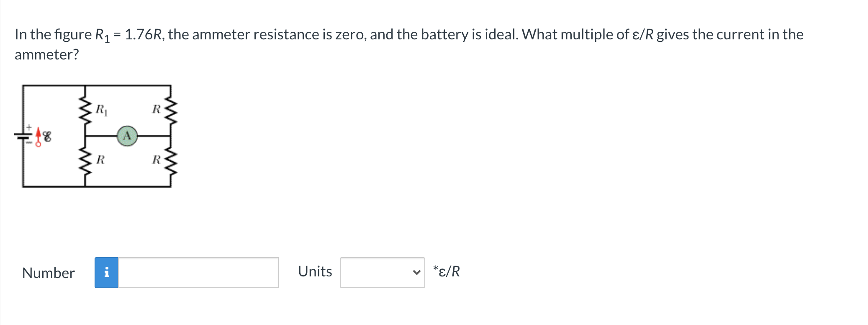
Task: Click the script emf symbol next to battery
Action: 47,137
